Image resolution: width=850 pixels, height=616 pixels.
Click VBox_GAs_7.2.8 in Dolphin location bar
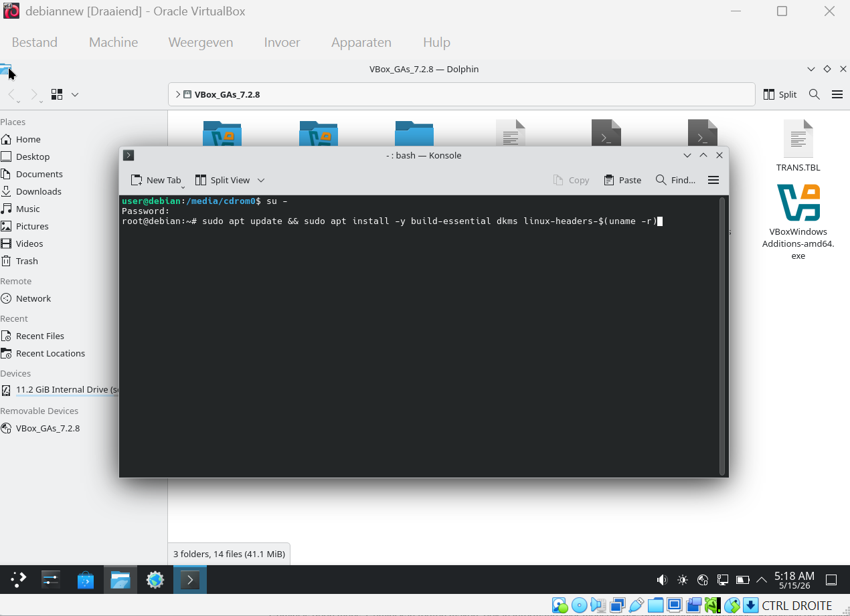pos(227,94)
